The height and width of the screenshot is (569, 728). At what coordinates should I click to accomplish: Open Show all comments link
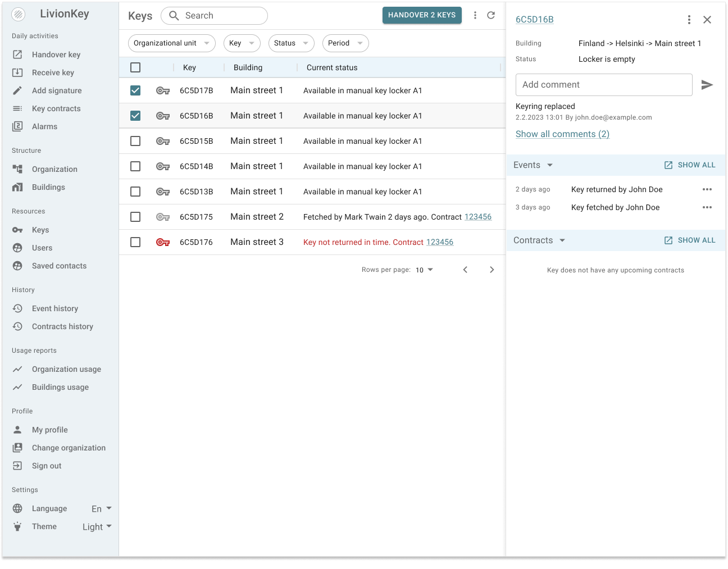click(x=562, y=134)
